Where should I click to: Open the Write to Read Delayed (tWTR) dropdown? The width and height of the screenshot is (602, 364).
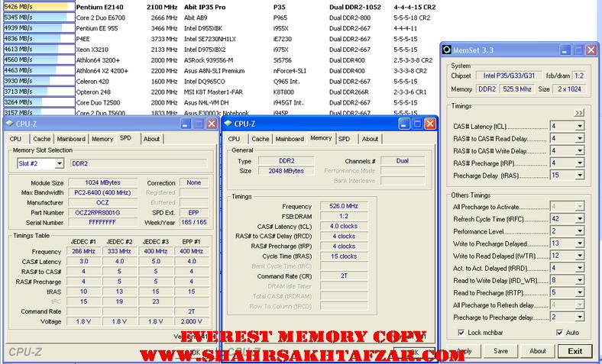tap(580, 256)
